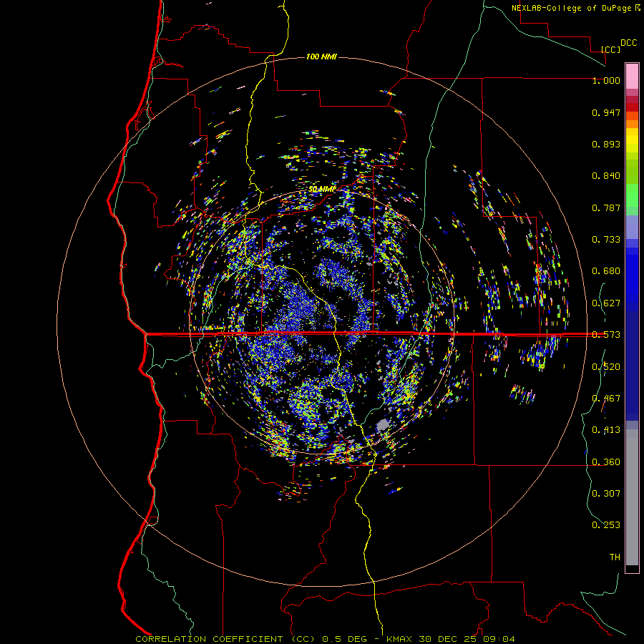644x644 pixels.
Task: Pick the red color band in legend
Action: click(x=632, y=107)
